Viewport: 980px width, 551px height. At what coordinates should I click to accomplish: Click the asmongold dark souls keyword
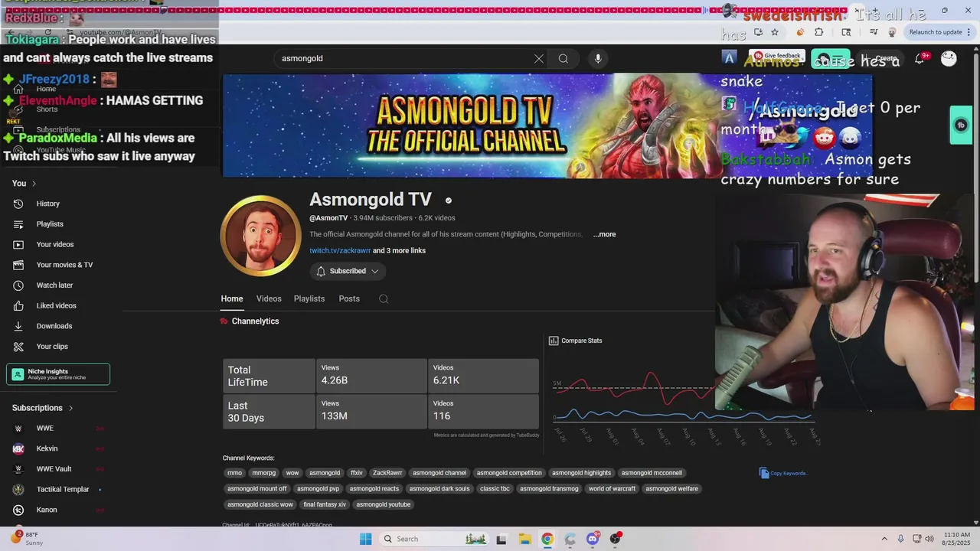439,489
